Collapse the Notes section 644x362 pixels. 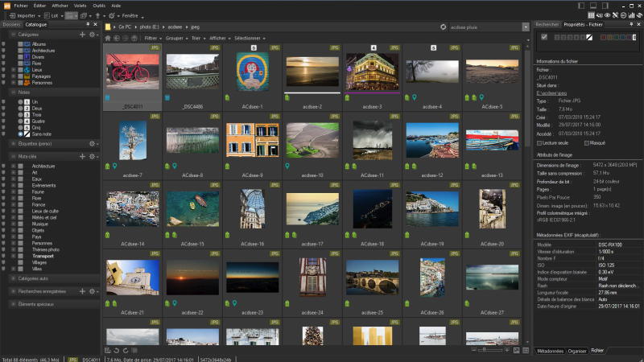14,93
